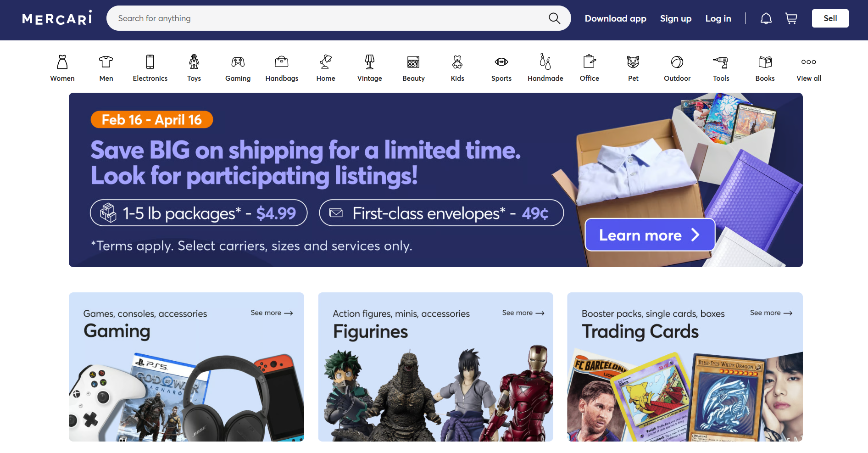The width and height of the screenshot is (868, 453).
Task: Open the Figurines collection image
Action: 435,393
